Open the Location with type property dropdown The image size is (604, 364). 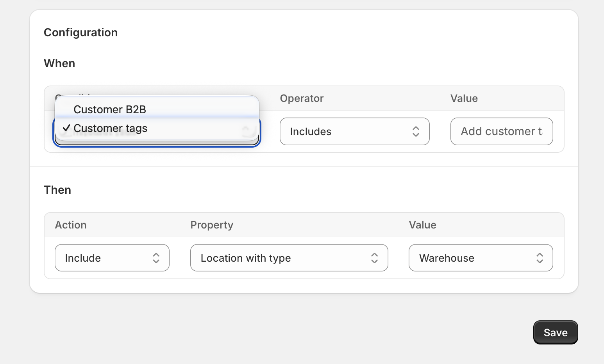coord(289,258)
